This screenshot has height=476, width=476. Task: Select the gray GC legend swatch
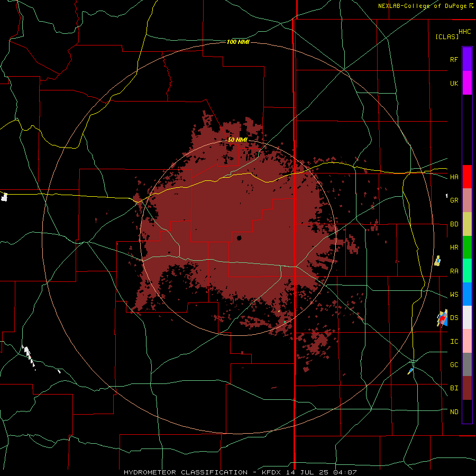click(467, 364)
